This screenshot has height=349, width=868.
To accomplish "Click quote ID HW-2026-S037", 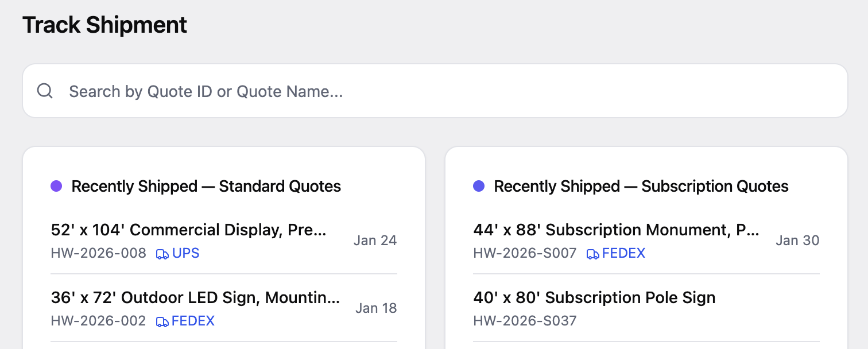I will [525, 321].
